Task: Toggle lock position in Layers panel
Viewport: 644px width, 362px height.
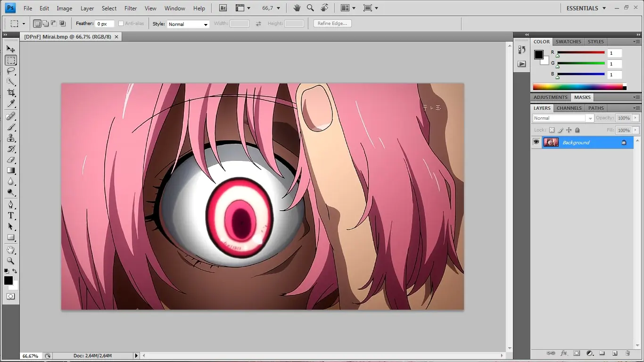Action: [x=569, y=130]
